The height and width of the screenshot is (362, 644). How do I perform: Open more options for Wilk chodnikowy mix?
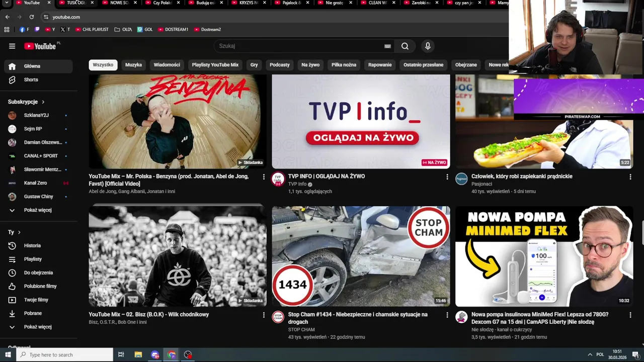coord(264,315)
